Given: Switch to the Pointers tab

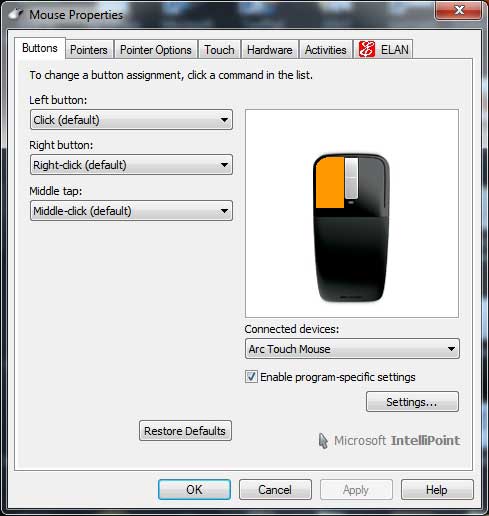Looking at the screenshot, I should [x=89, y=50].
